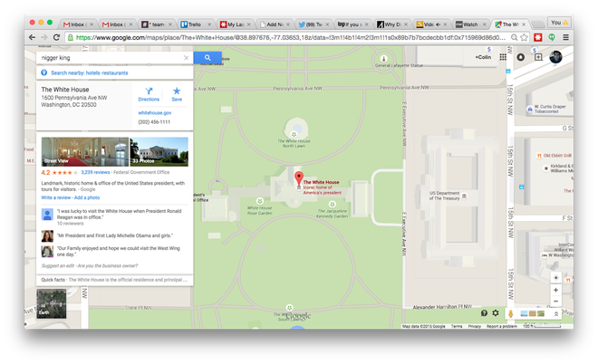Screen dimensions: 598x364
Task: Reload the page with the refresh icon
Action: 56,37
